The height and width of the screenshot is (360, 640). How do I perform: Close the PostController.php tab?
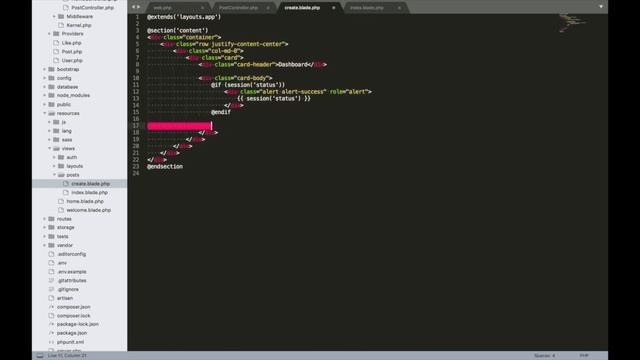[x=268, y=8]
